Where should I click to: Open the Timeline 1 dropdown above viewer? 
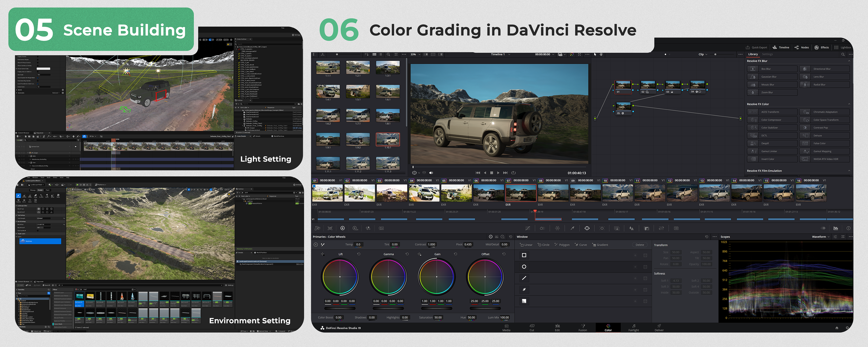pos(500,54)
